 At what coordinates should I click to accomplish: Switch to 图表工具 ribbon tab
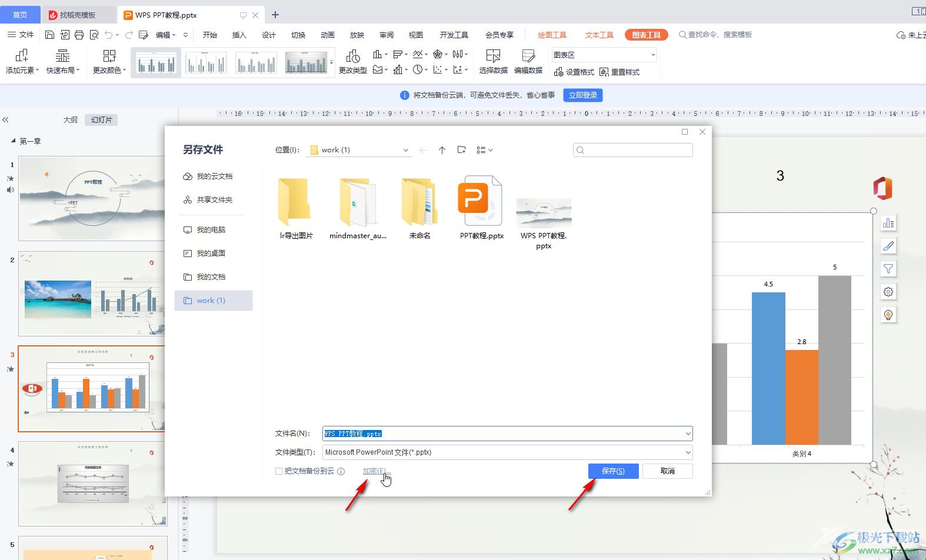pyautogui.click(x=646, y=35)
